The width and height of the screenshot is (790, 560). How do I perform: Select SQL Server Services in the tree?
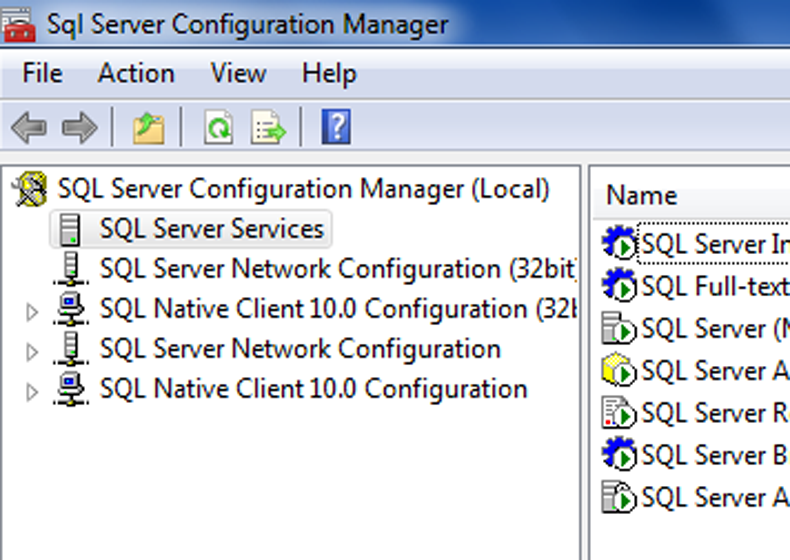[x=211, y=229]
